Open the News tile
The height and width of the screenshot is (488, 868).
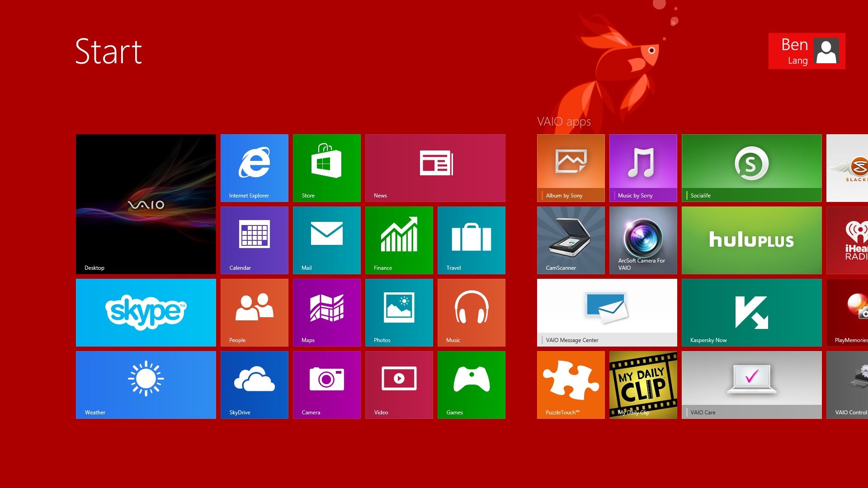pos(435,168)
